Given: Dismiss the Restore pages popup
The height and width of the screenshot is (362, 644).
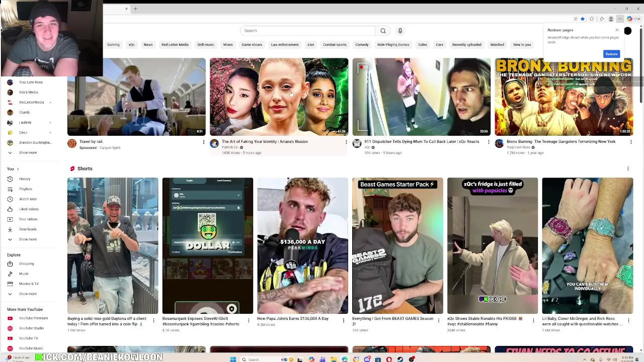Looking at the screenshot, I should pos(617,30).
